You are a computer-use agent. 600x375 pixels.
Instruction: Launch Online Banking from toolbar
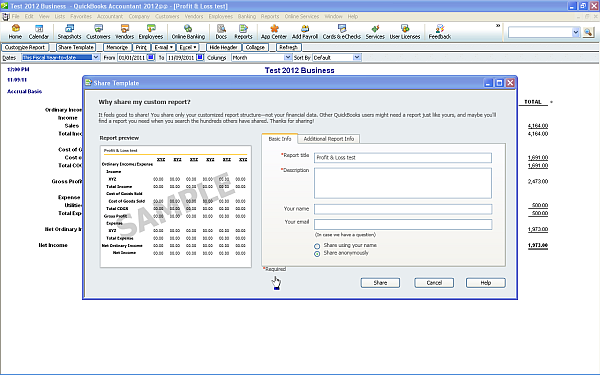click(188, 32)
